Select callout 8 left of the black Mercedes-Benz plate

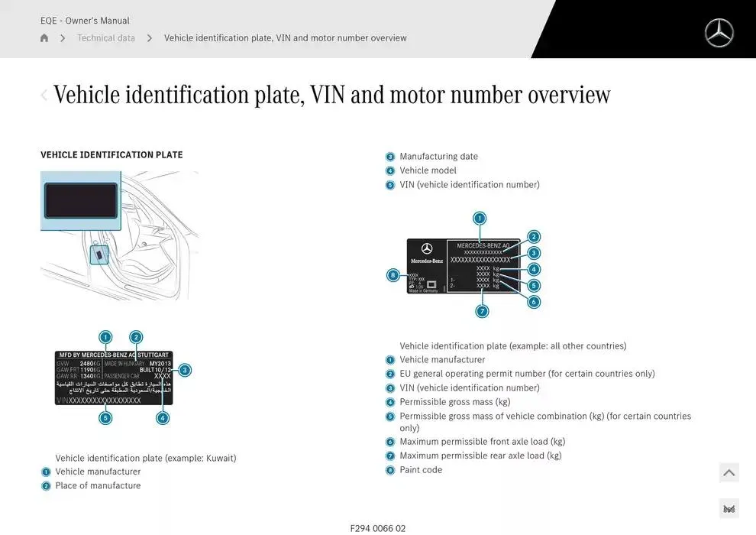coord(393,275)
